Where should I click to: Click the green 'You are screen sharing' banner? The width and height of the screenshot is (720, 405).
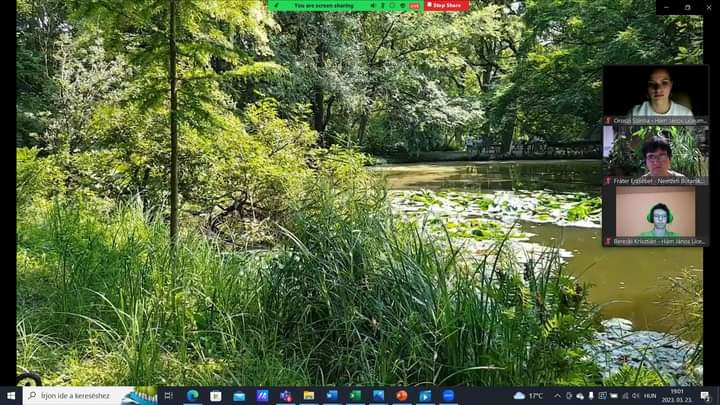click(323, 5)
